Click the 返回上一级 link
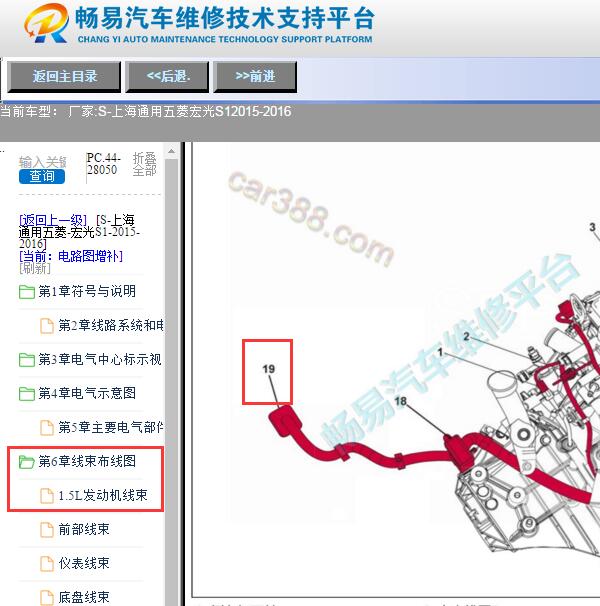The width and height of the screenshot is (600, 606). [53, 220]
